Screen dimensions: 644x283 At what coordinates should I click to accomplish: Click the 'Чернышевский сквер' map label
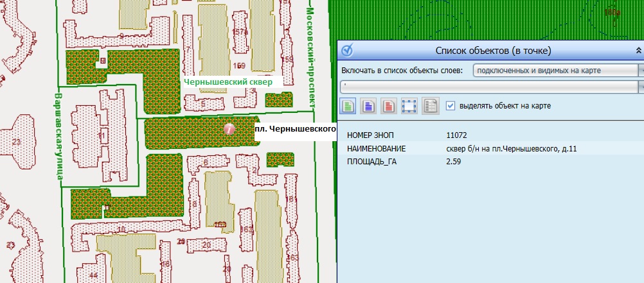pyautogui.click(x=228, y=82)
